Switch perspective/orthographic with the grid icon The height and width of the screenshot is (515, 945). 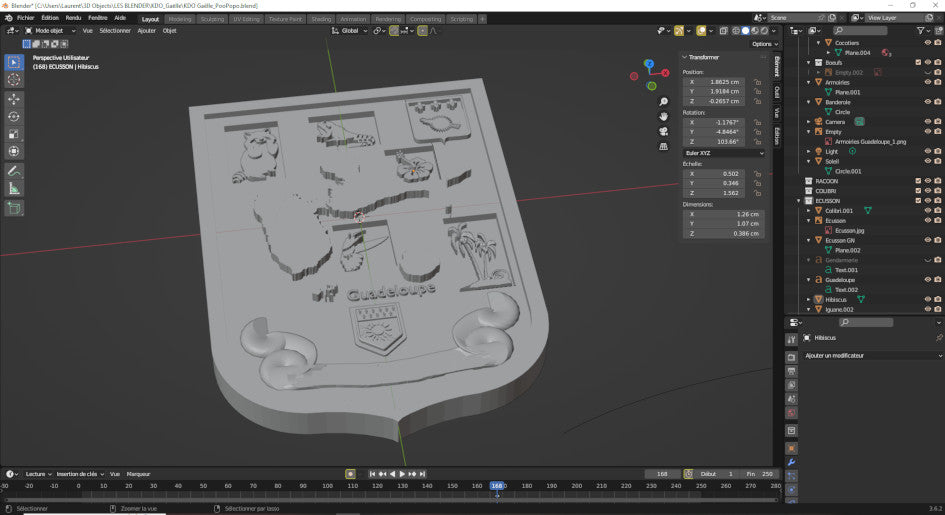coord(664,146)
